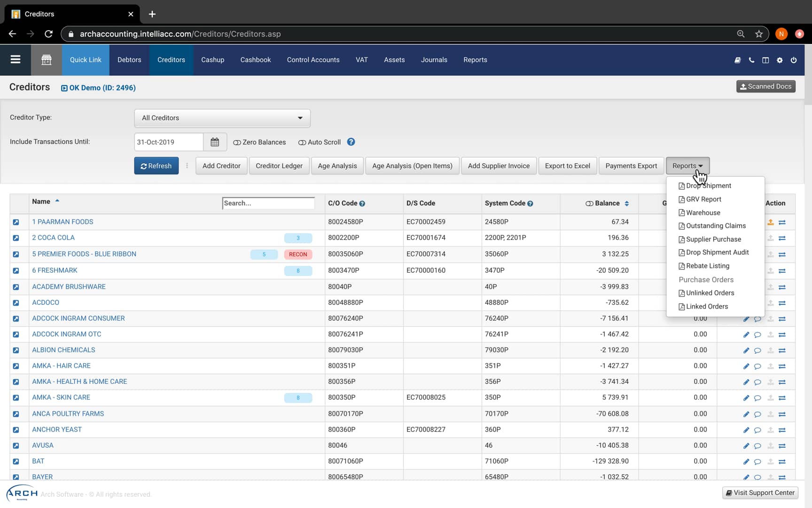This screenshot has height=508, width=812.
Task: Switch to the Debtors tab
Action: click(x=129, y=60)
